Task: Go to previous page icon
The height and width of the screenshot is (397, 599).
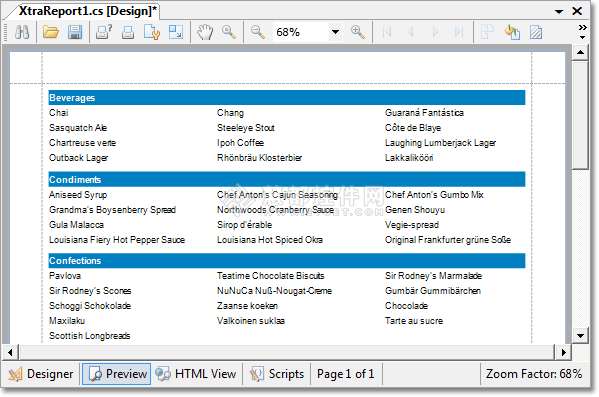Action: pos(411,32)
